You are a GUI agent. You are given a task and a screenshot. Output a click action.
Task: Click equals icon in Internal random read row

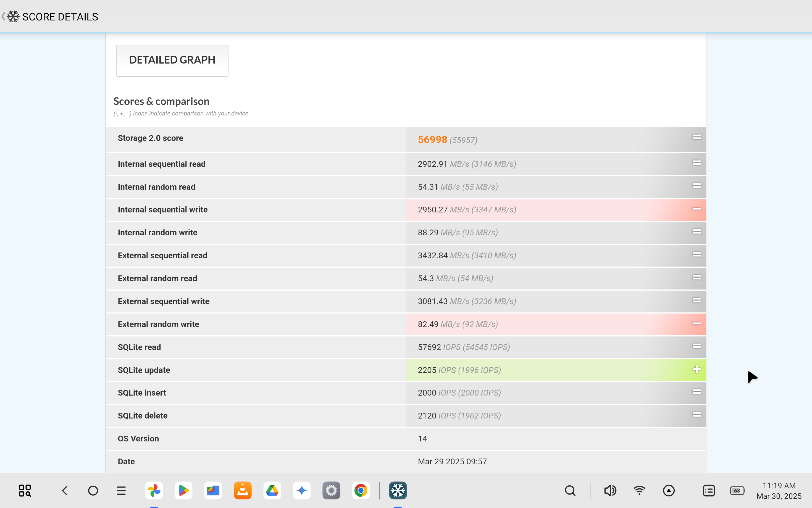tap(697, 186)
